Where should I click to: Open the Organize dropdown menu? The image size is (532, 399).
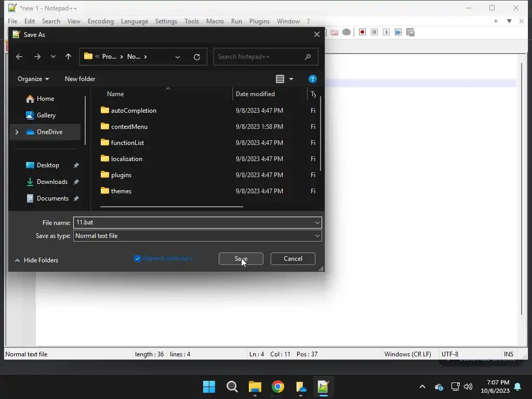click(x=33, y=79)
